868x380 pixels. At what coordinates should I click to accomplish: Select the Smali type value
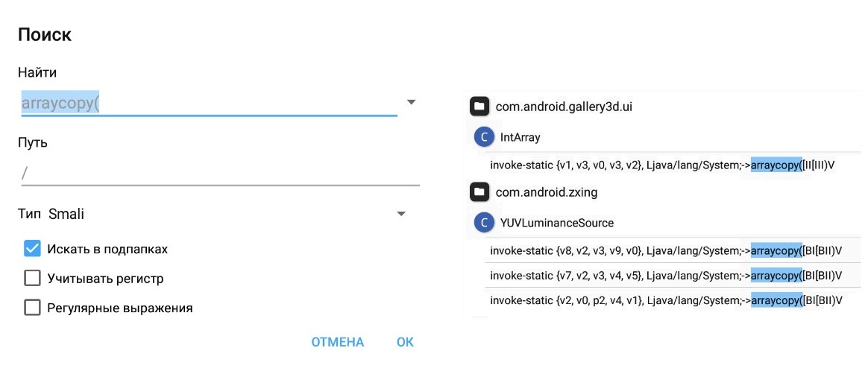(x=66, y=214)
